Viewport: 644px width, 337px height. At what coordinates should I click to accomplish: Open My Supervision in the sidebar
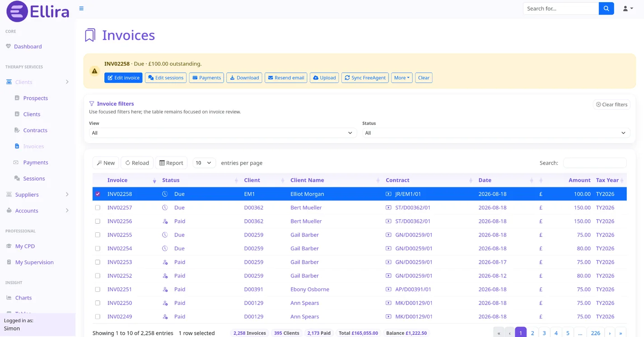click(34, 262)
